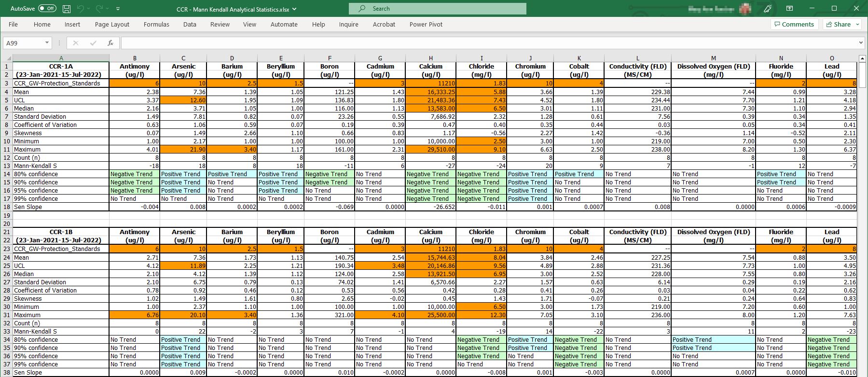Click in the Search box
The height and width of the screenshot is (377, 868).
tap(437, 9)
